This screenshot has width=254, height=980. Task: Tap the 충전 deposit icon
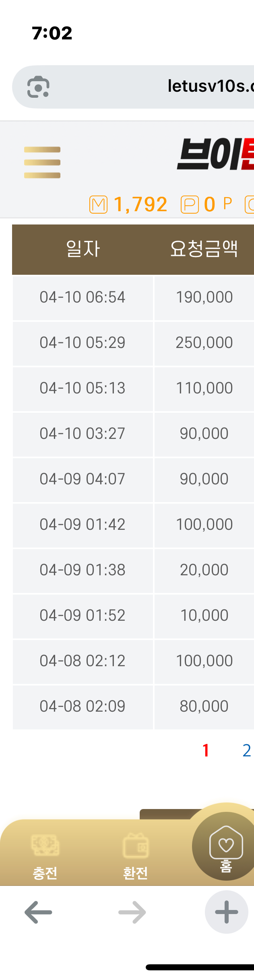[45, 845]
